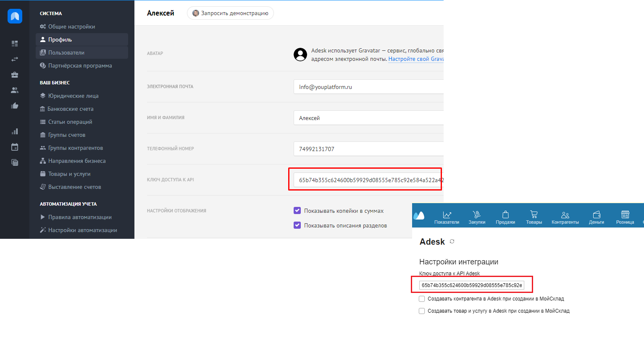The image size is (644, 337).
Task: Open Группы счетов in sidebar
Action: click(x=82, y=135)
